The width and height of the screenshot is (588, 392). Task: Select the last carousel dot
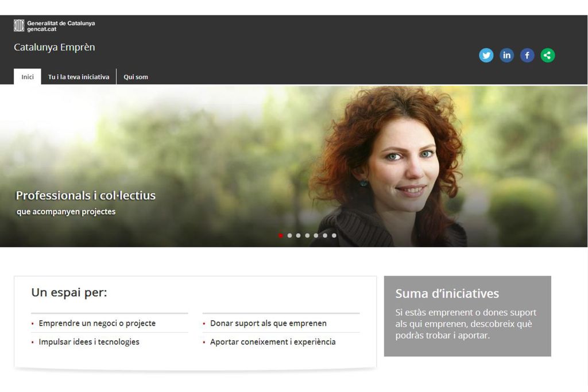(x=334, y=235)
